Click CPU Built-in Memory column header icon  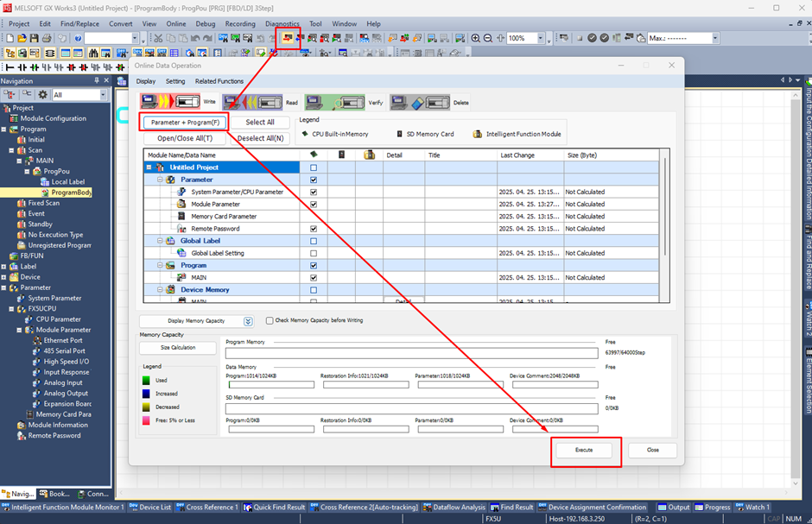pyautogui.click(x=314, y=155)
